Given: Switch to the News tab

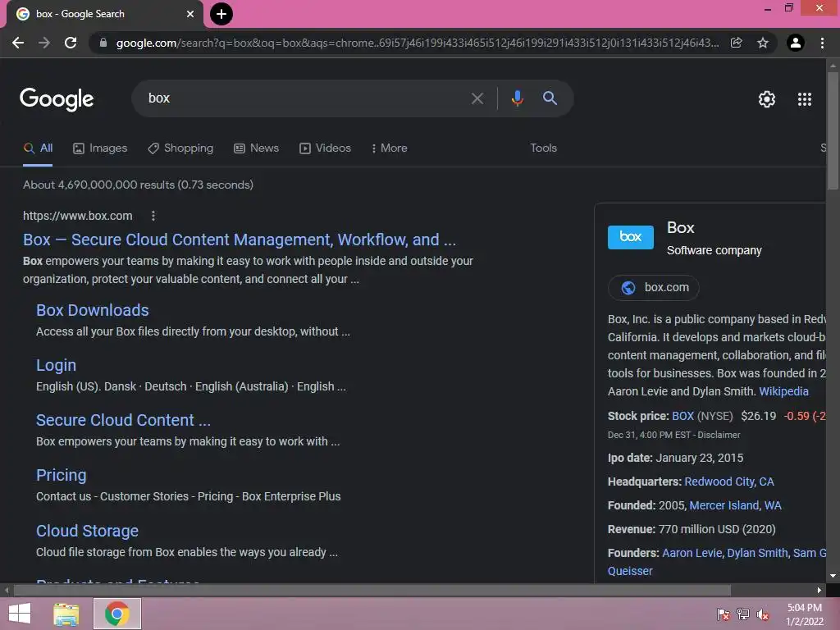Looking at the screenshot, I should pos(257,148).
